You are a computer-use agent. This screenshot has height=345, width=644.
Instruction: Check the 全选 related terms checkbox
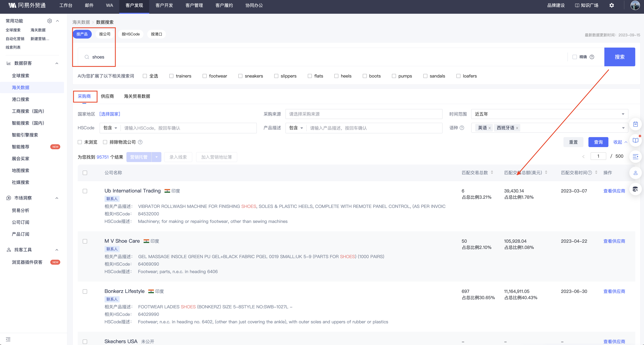click(x=145, y=76)
